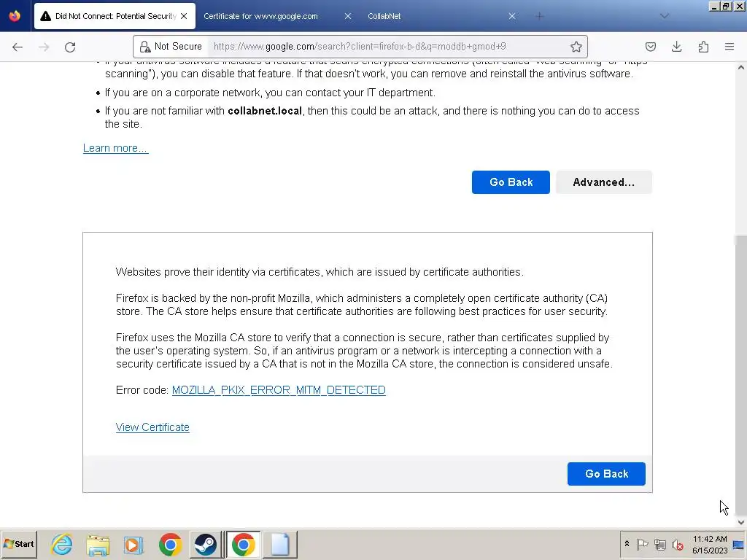The width and height of the screenshot is (747, 560).
Task: Open the Not Secure lock site info
Action: click(x=171, y=46)
